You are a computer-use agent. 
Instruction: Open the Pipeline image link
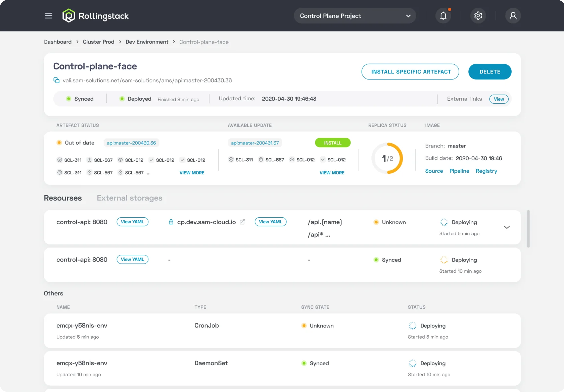click(x=459, y=171)
